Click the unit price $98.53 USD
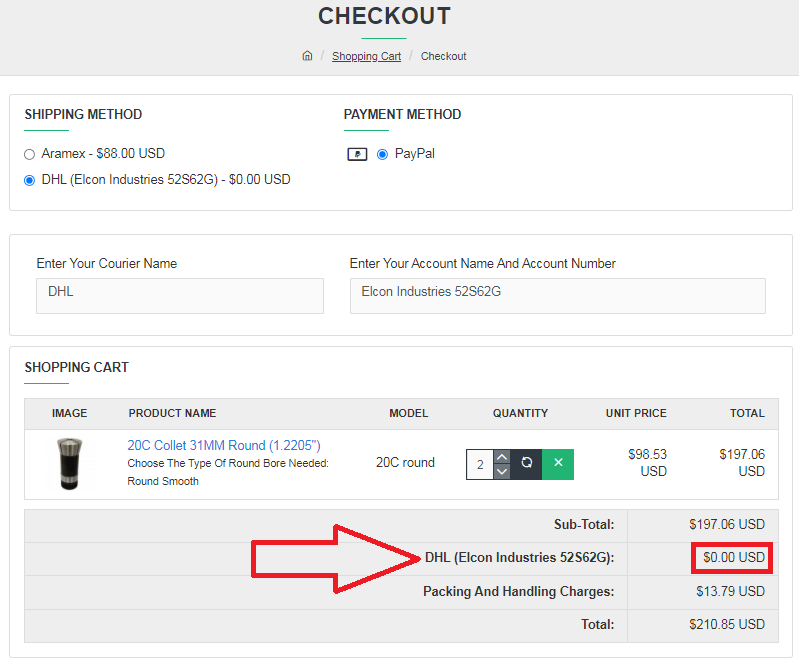Image resolution: width=799 pixels, height=663 pixels. tap(647, 463)
